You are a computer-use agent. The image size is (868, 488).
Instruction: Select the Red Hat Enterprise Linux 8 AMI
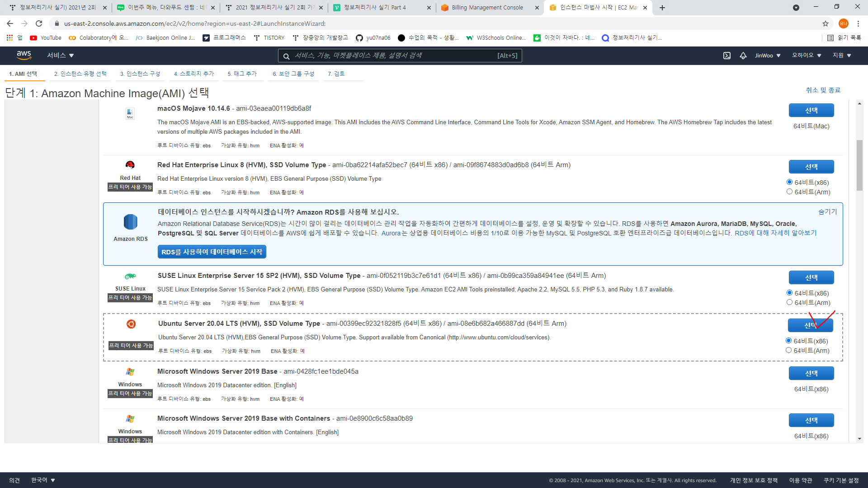click(811, 167)
